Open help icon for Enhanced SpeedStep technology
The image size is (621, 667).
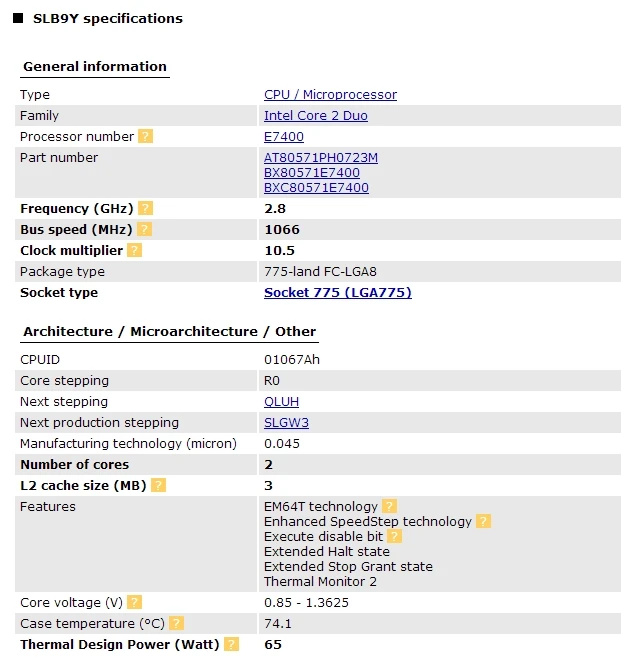point(483,521)
